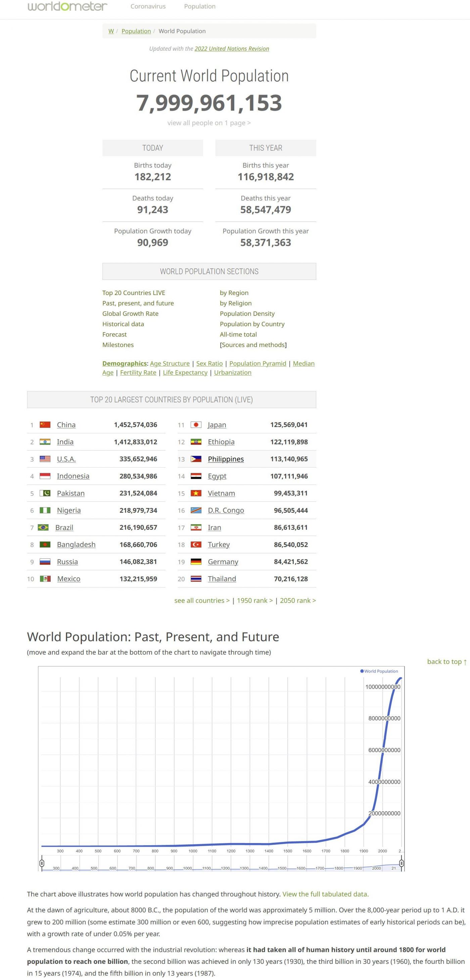470x980 pixels.
Task: Click the Turkey flag icon
Action: point(196,544)
